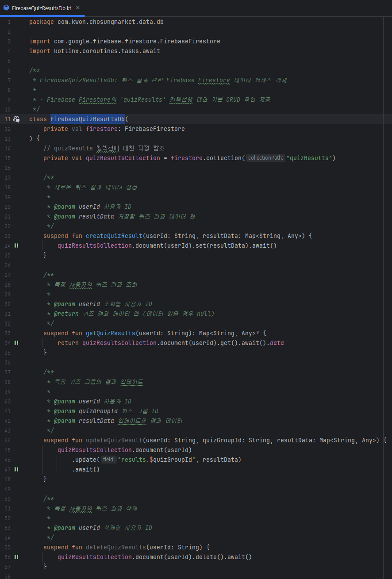392x579 pixels.
Task: Click line number 1 in the gutter
Action: pyautogui.click(x=9, y=22)
